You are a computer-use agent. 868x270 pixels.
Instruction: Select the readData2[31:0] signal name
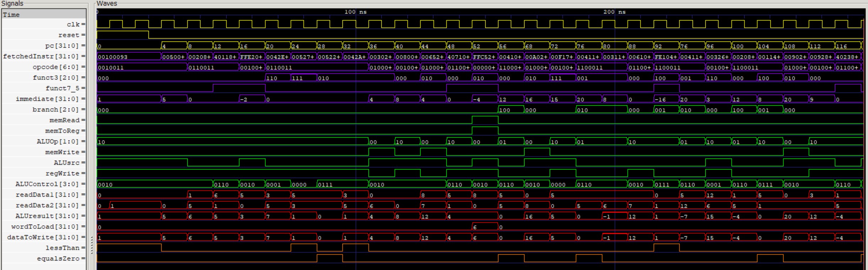click(48, 205)
